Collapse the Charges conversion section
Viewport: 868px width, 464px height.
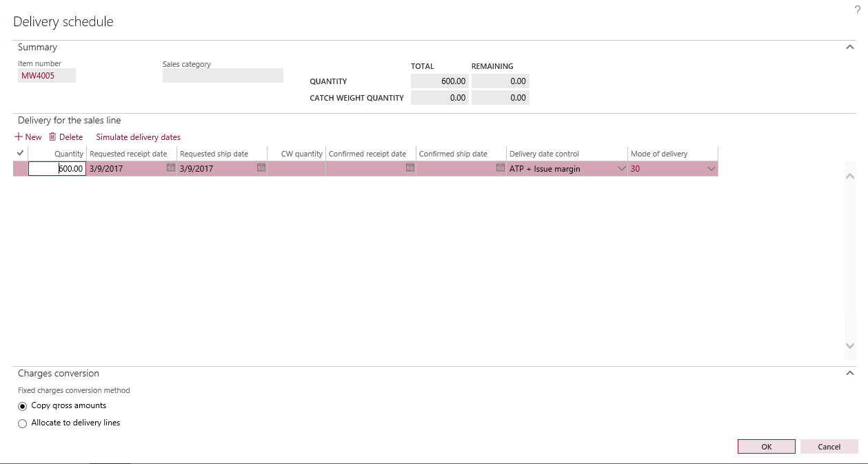(850, 373)
